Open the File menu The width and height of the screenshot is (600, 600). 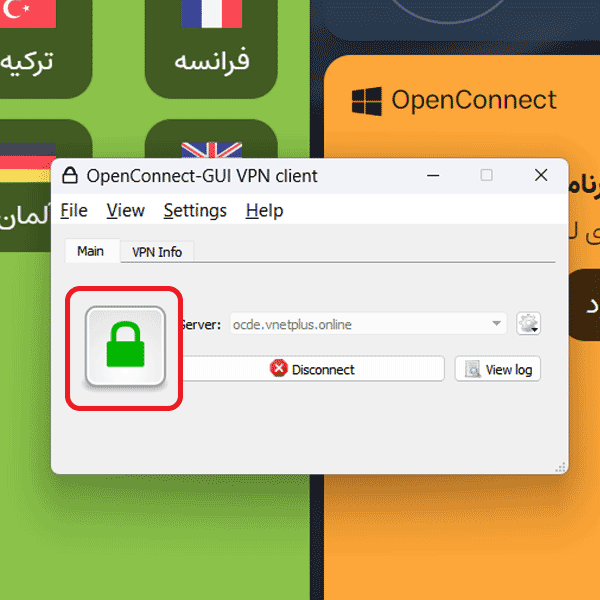[74, 210]
